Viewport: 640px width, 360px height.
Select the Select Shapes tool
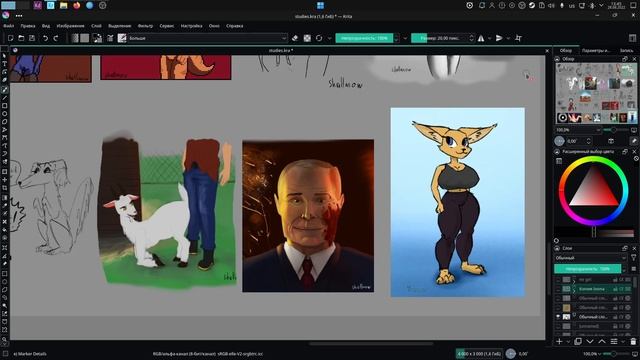(x=4, y=56)
